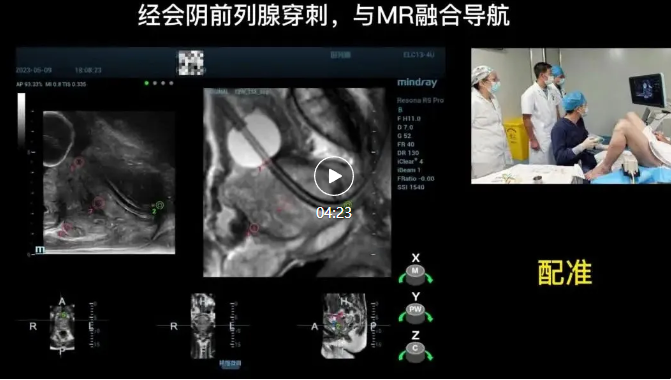Select last page indicator dot

tap(171, 83)
